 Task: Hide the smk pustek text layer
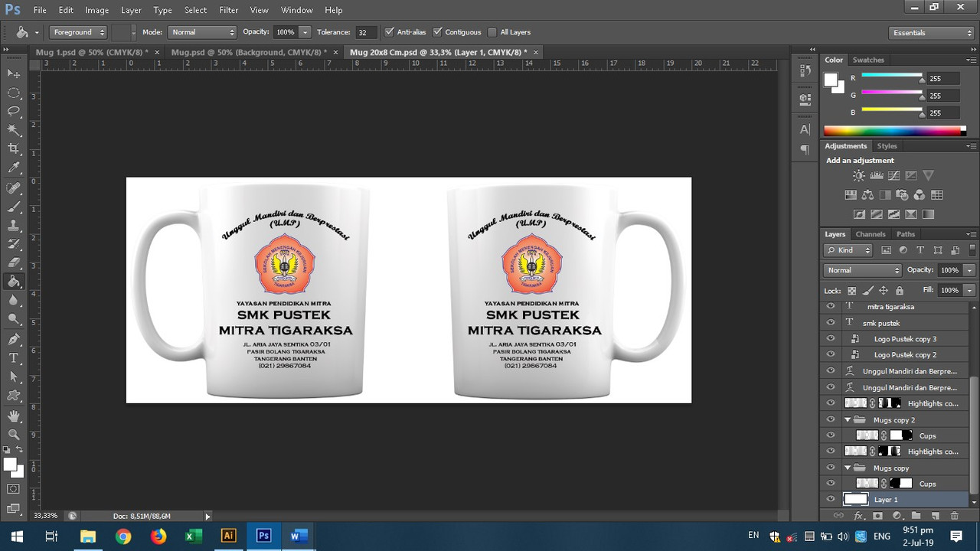click(x=831, y=323)
